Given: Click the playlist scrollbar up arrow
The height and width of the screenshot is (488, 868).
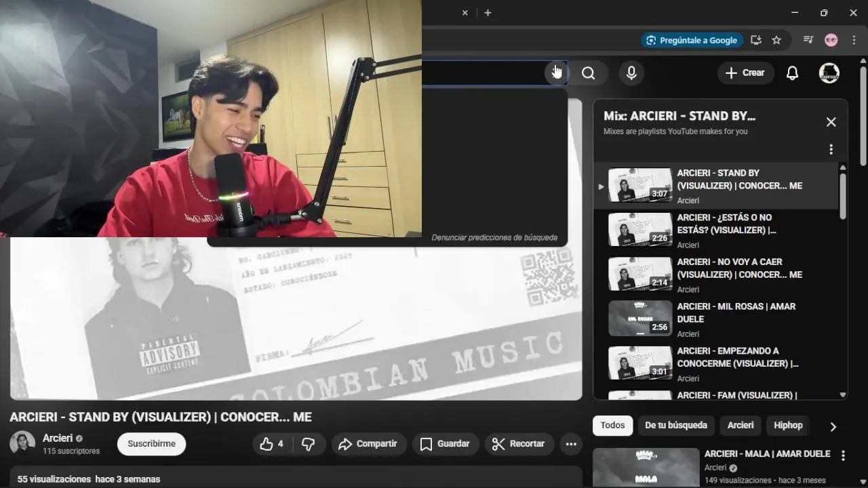Looking at the screenshot, I should tap(843, 167).
